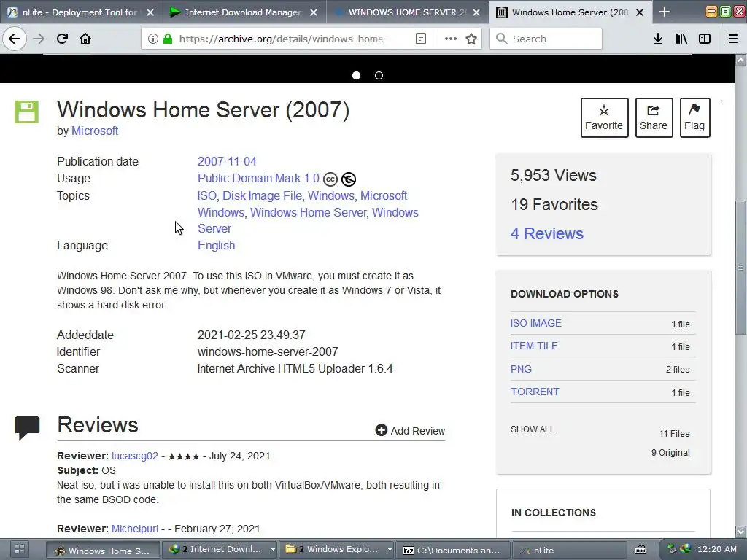This screenshot has width=747, height=560.
Task: Download the TORRENT file
Action: point(535,392)
